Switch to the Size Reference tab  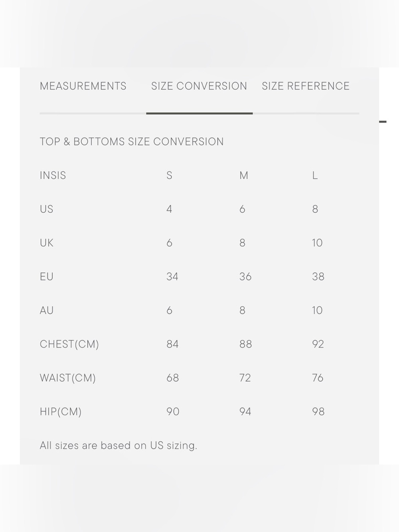pos(306,86)
